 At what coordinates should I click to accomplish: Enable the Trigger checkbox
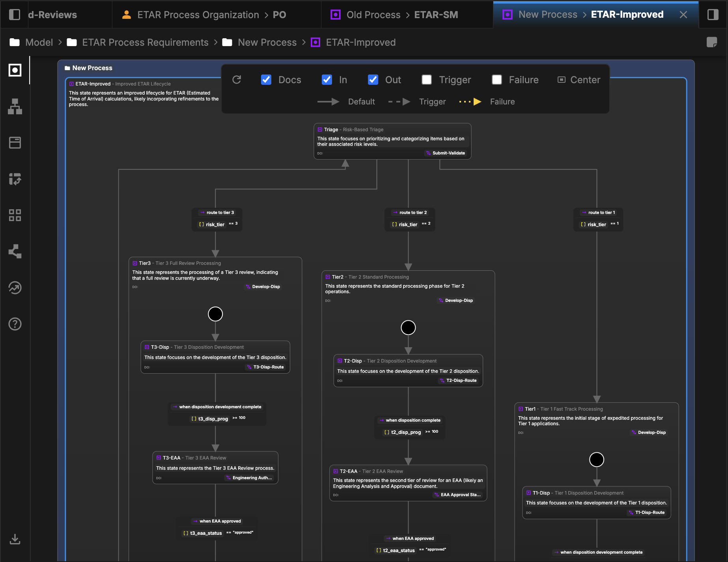point(426,80)
